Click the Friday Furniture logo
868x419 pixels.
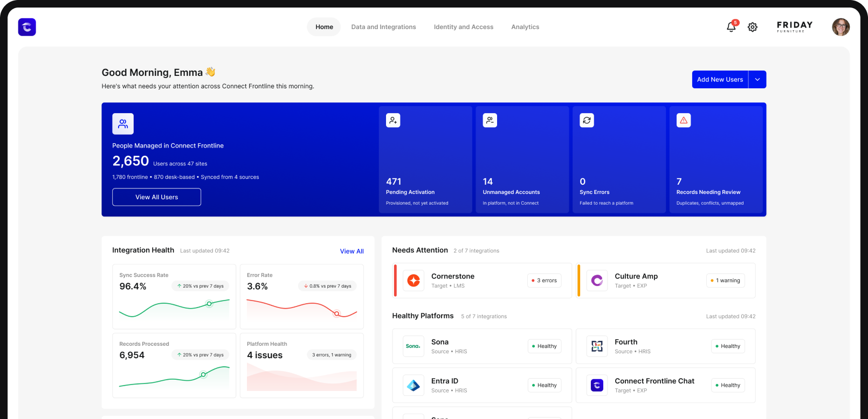(795, 26)
